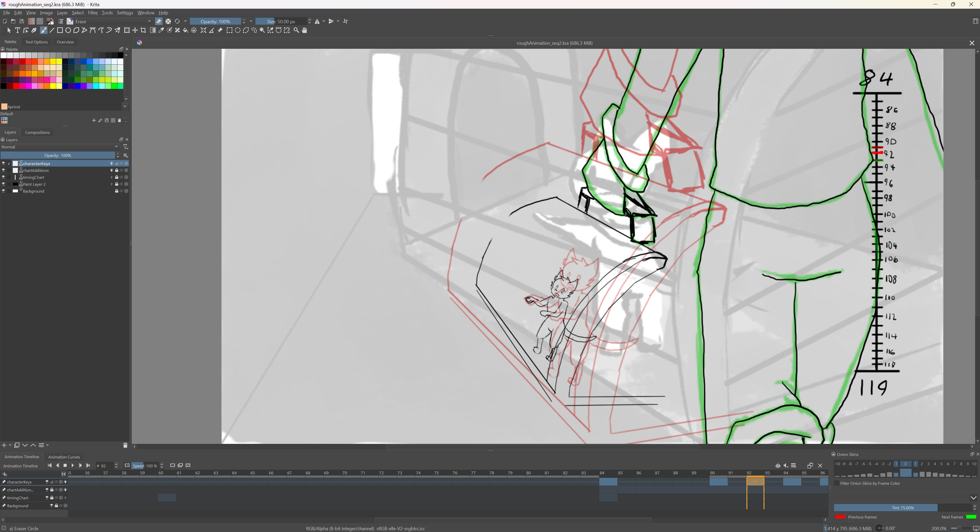This screenshot has width=980, height=532.
Task: Open the Filter menu
Action: (93, 13)
